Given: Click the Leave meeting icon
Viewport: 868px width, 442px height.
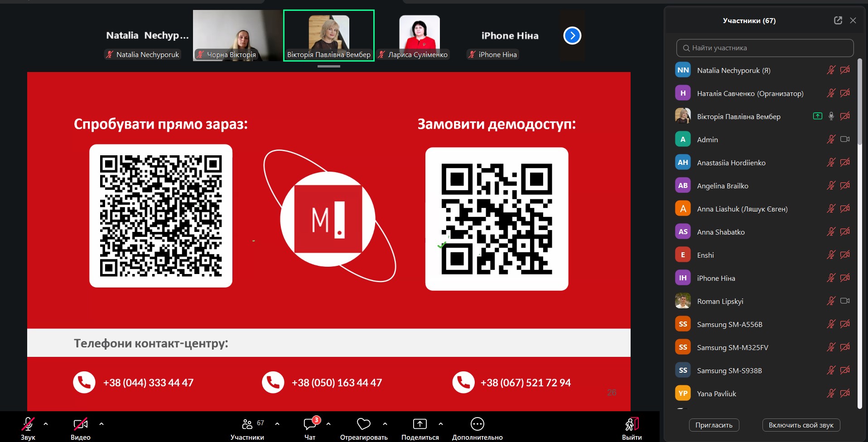Looking at the screenshot, I should [x=632, y=424].
